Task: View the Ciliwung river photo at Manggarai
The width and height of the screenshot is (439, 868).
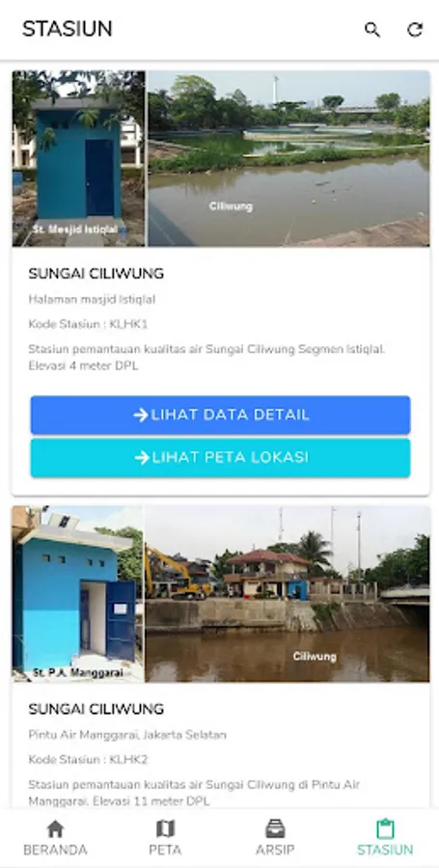Action: click(x=288, y=593)
